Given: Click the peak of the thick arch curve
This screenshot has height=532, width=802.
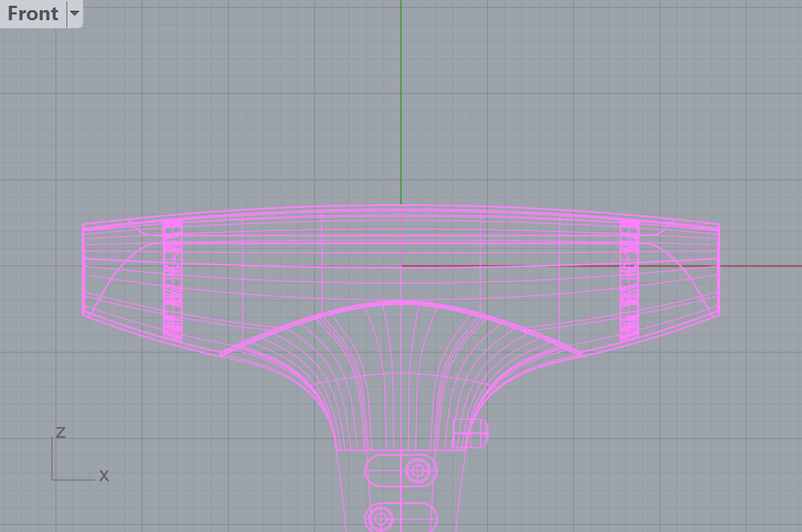Looking at the screenshot, I should (x=401, y=302).
